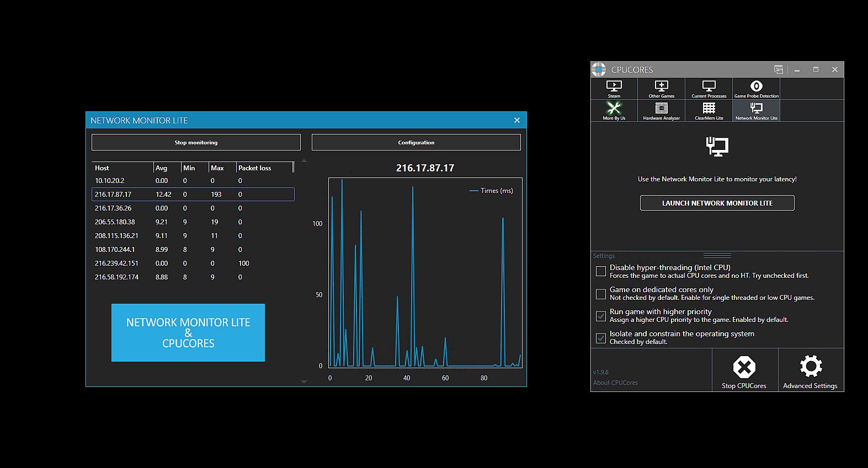Enable Disable hyper-threading checkbox
The height and width of the screenshot is (468, 868).
[x=601, y=271]
